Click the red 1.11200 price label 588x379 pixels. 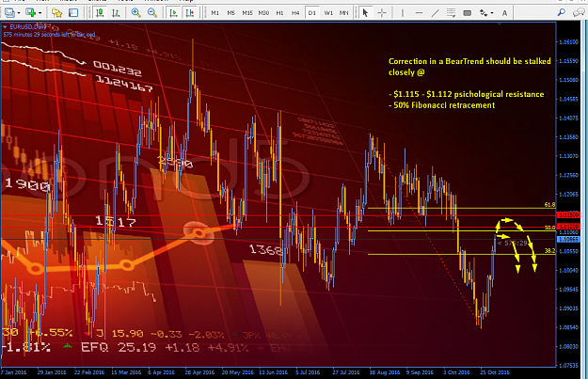point(568,227)
